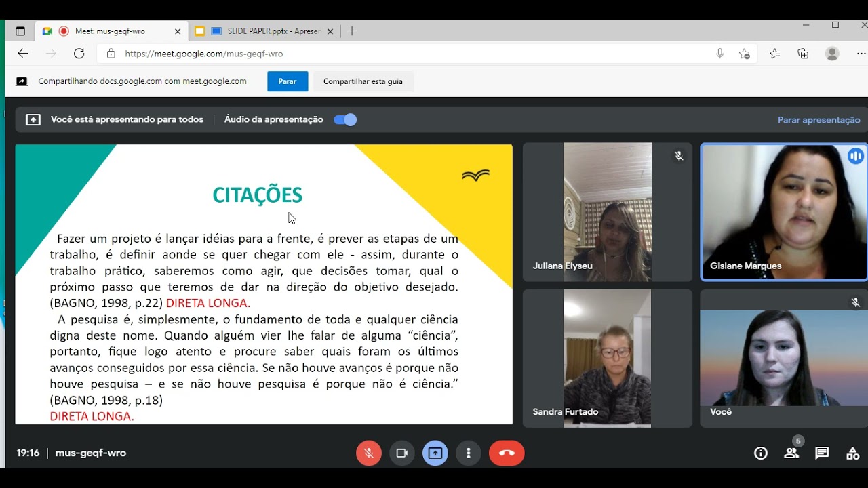
Task: Select Sandra Furtado's video tile
Action: [x=608, y=359]
